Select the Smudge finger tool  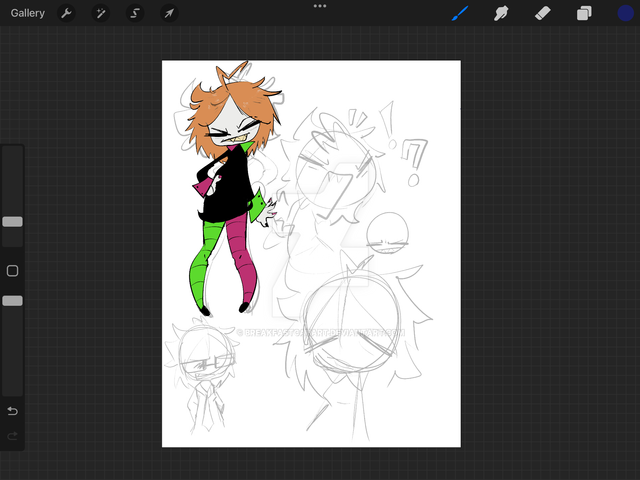point(501,13)
